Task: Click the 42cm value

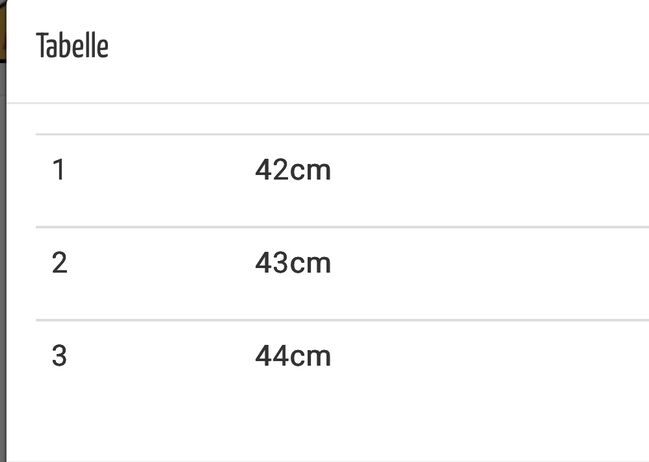Action: tap(293, 170)
